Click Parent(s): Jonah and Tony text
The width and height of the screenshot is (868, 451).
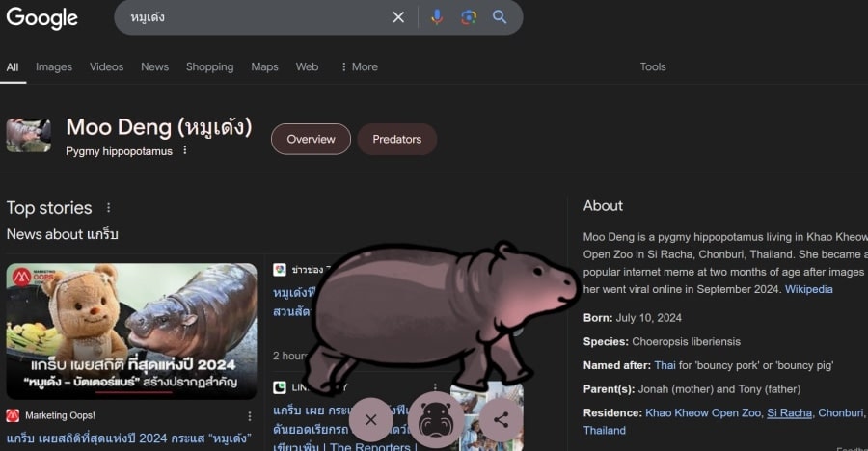point(692,389)
